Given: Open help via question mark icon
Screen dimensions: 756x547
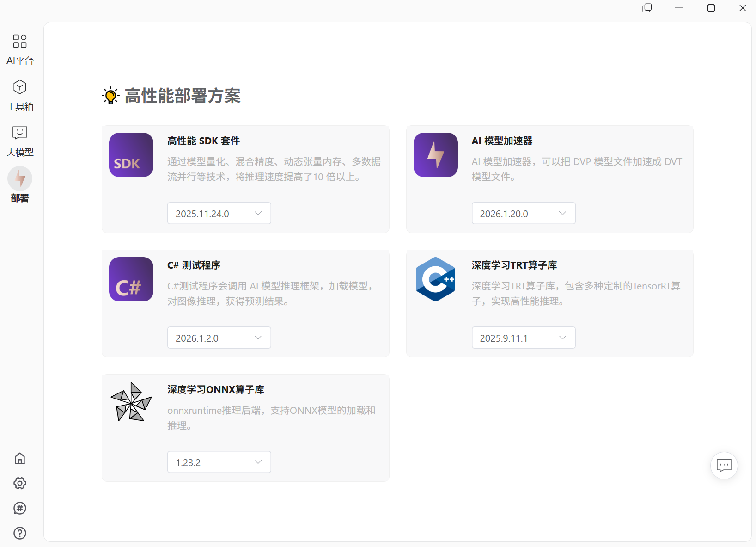Looking at the screenshot, I should (20, 533).
